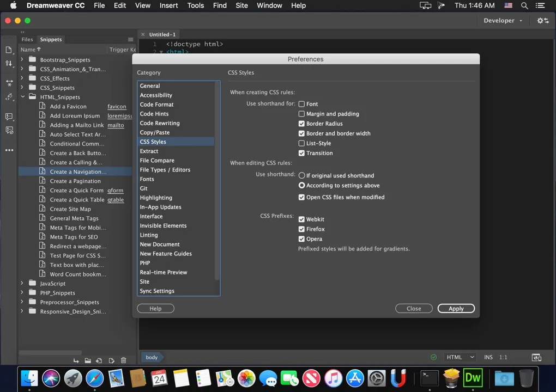Select the Untitled-1 document tab
The width and height of the screenshot is (556, 392).
pyautogui.click(x=162, y=34)
